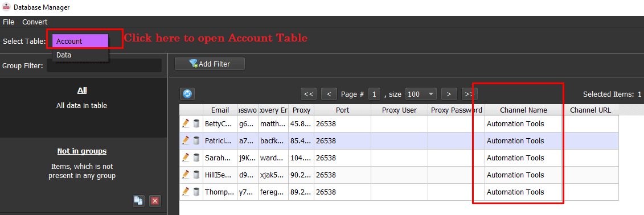Open the File menu
644x215 pixels.
[8, 22]
